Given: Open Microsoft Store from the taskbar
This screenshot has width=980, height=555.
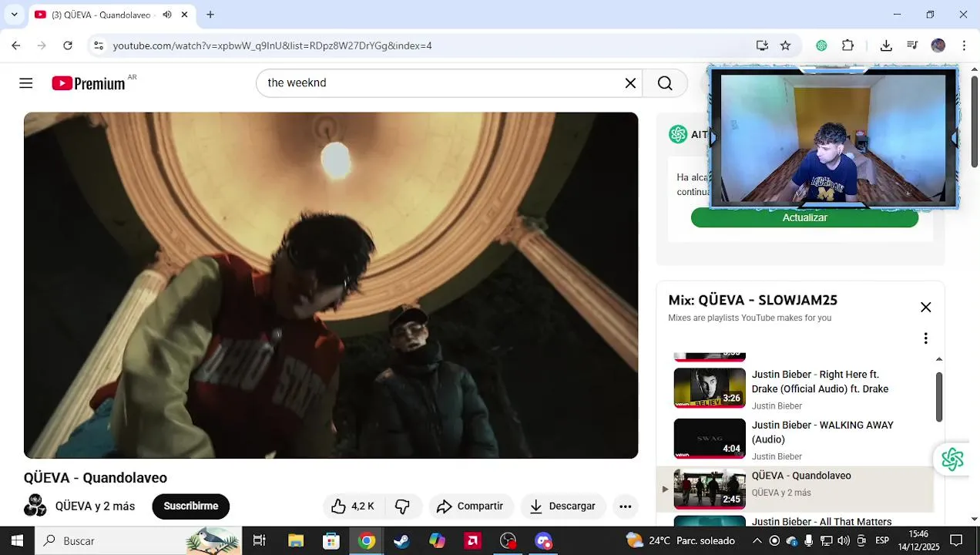Looking at the screenshot, I should click(x=331, y=541).
